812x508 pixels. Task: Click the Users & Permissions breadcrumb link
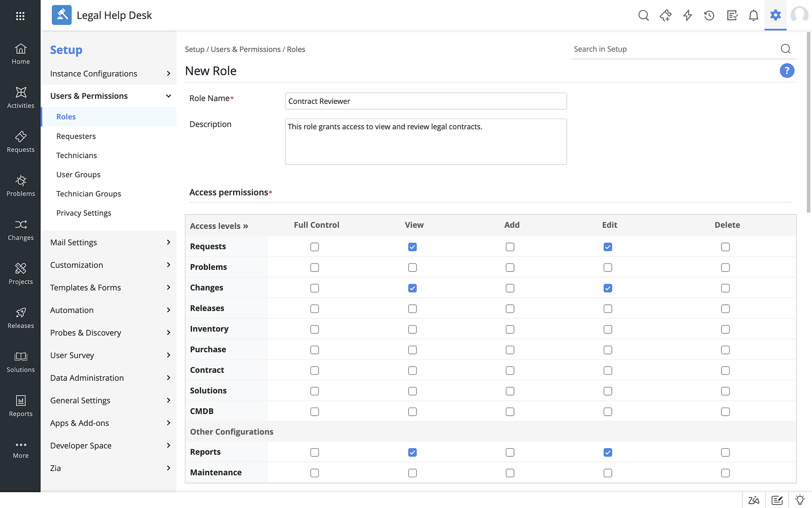coord(245,49)
